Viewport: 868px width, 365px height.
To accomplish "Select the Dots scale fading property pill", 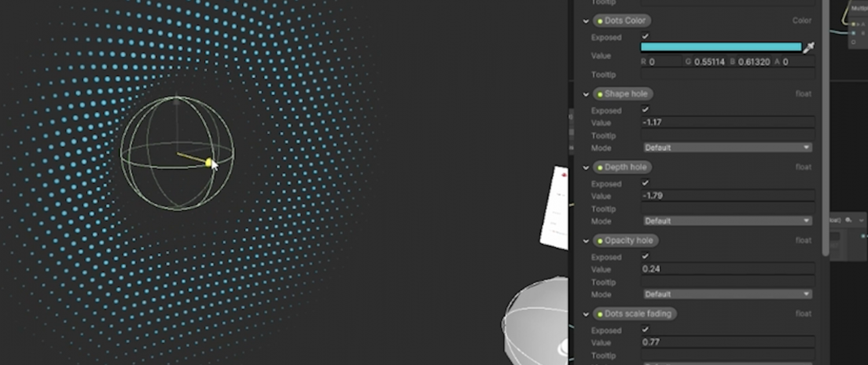I will click(635, 314).
